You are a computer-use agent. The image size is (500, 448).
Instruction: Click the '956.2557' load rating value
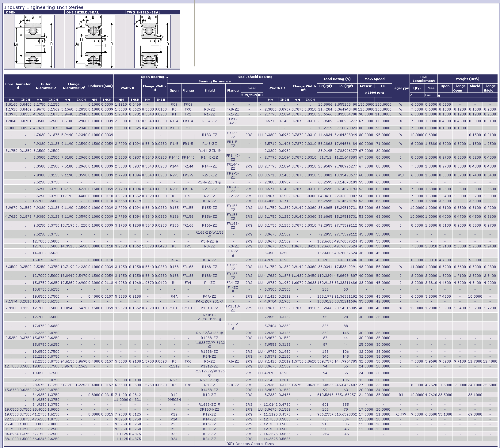(x=325, y=414)
